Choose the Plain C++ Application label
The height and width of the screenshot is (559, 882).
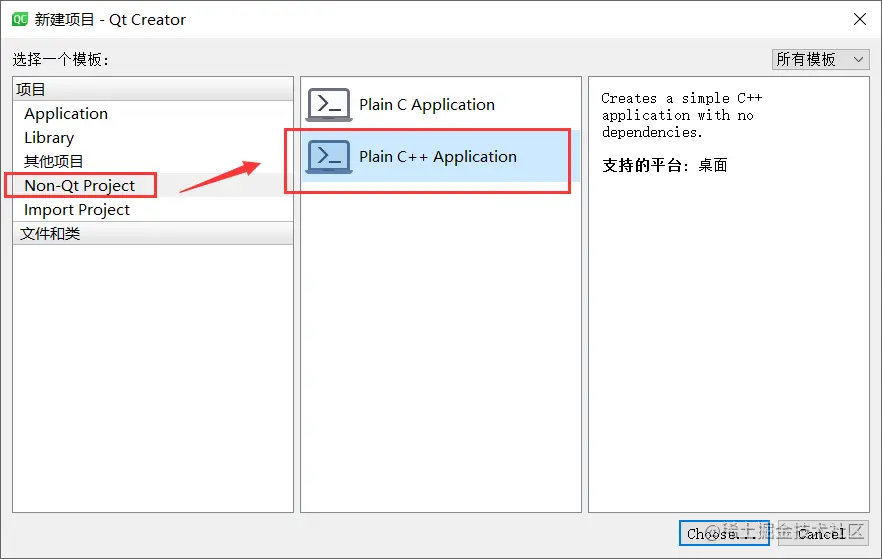click(438, 156)
